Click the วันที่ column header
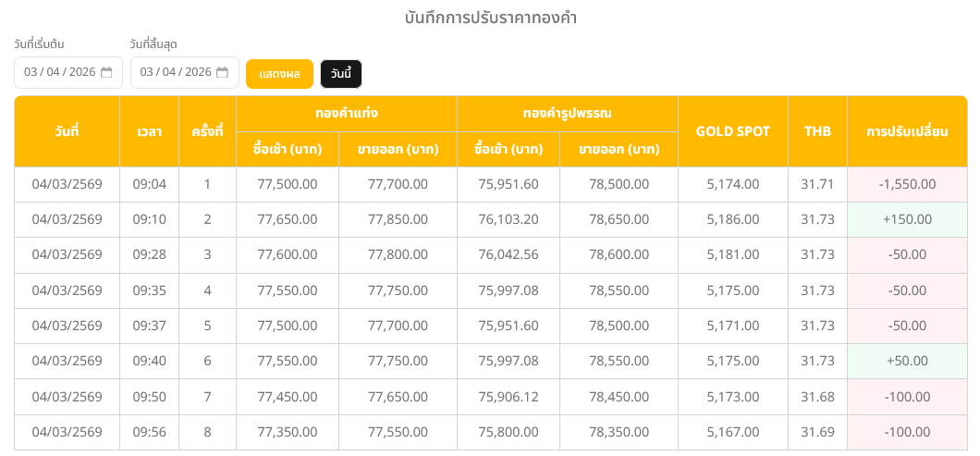 (x=67, y=131)
